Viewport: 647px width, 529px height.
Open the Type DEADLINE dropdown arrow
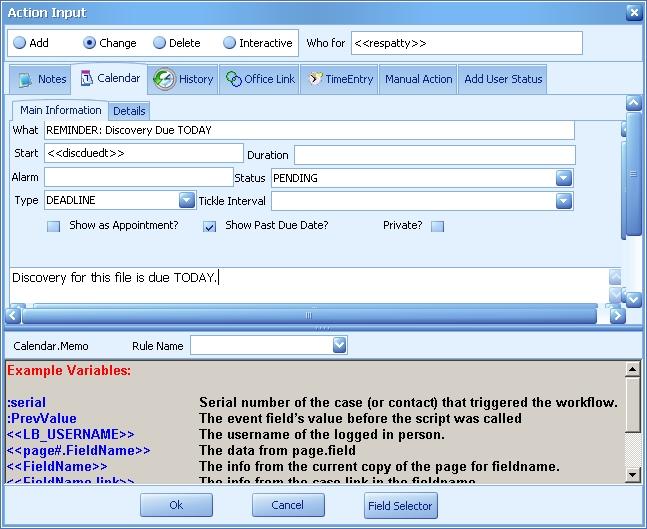point(187,200)
